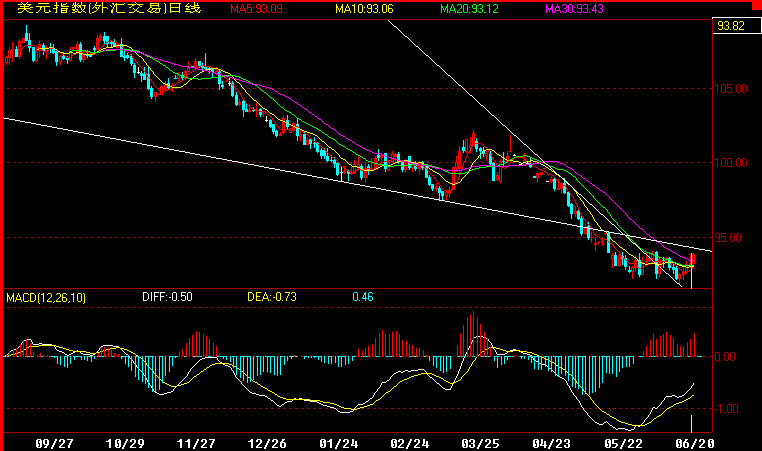Screen dimensions: 762x451
Task: Jump to the 09/27 date marker
Action: coord(53,442)
